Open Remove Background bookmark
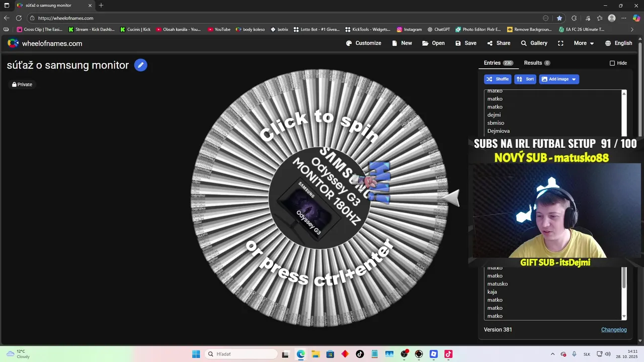 tap(529, 29)
